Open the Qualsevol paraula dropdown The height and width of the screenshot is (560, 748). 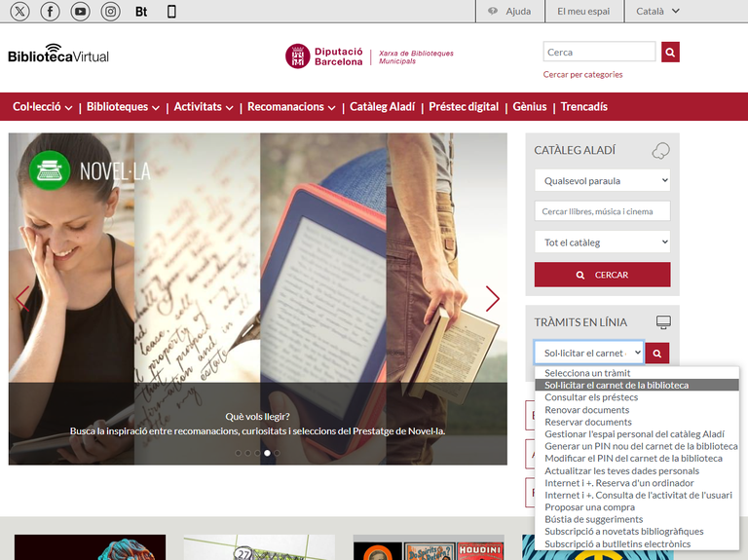coord(602,181)
